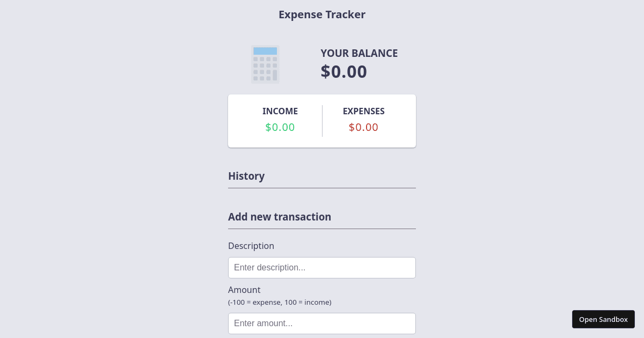Focus the Enter amount input field
The width and height of the screenshot is (644, 338).
point(322,324)
